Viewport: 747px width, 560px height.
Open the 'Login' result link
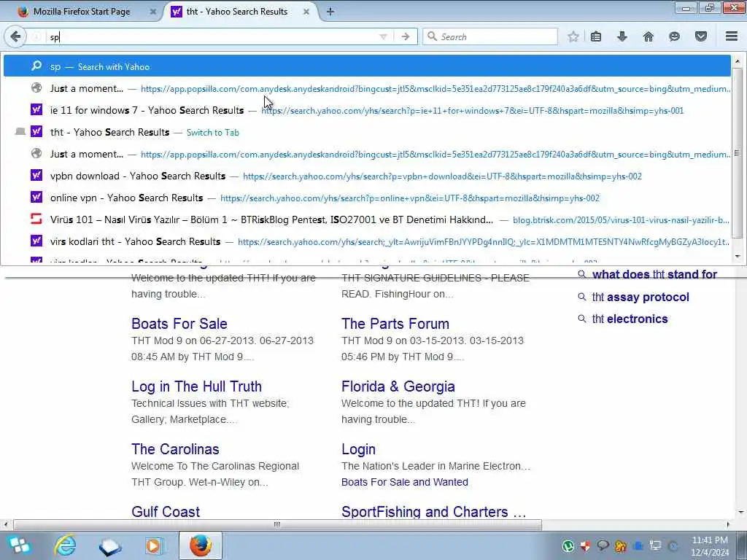coord(358,449)
